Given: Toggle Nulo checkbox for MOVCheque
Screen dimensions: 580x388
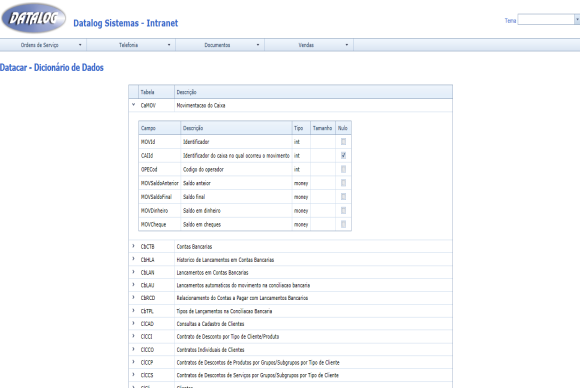Looking at the screenshot, I should click(x=343, y=224).
